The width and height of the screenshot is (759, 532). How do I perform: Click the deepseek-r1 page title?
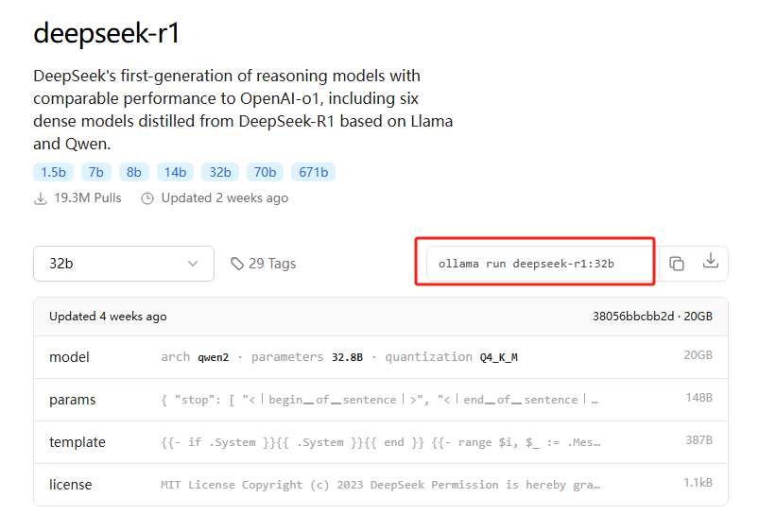click(107, 33)
